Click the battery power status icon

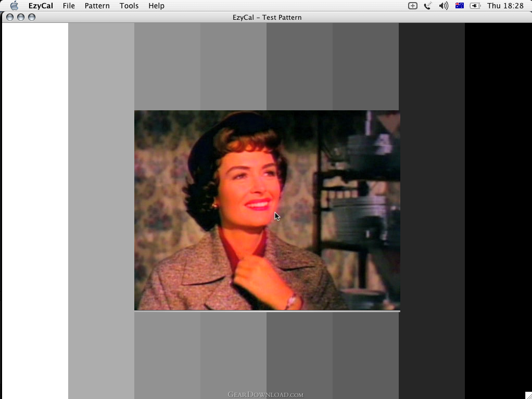click(x=475, y=6)
